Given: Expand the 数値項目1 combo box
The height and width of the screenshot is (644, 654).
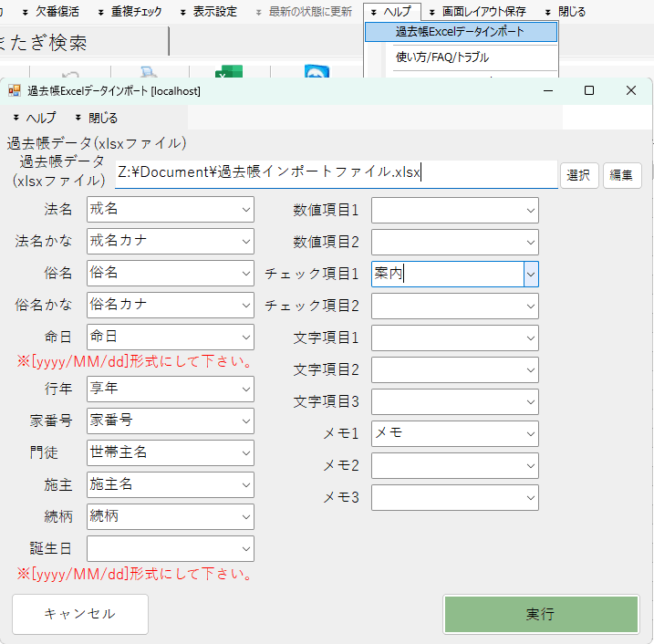Looking at the screenshot, I should coord(530,211).
